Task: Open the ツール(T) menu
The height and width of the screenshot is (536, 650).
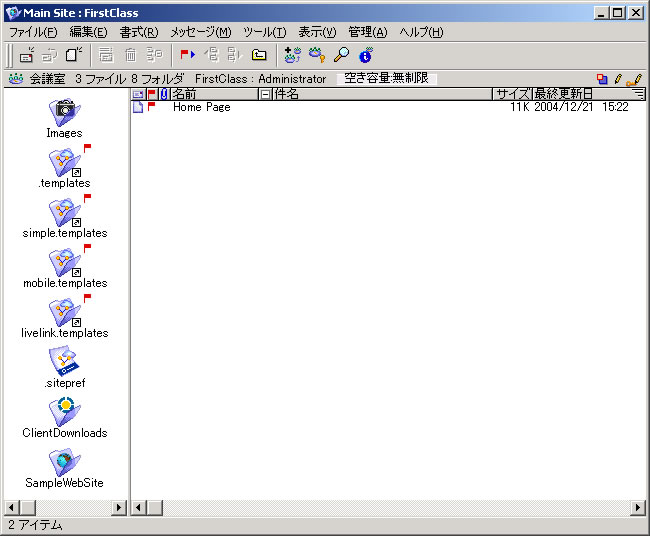Action: point(264,32)
